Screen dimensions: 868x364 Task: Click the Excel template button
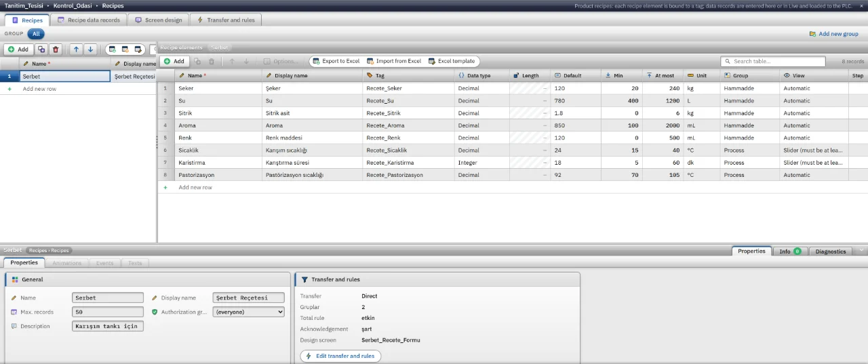click(452, 61)
